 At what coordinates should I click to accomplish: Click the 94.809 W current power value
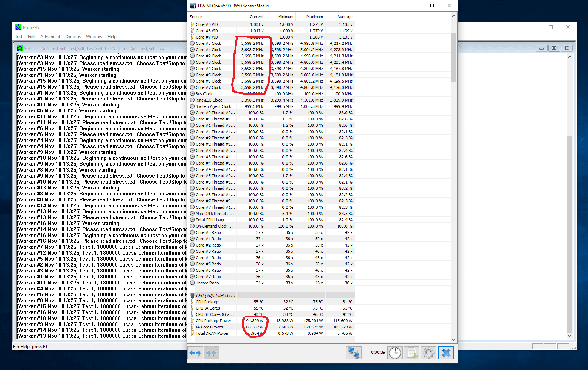pos(255,321)
